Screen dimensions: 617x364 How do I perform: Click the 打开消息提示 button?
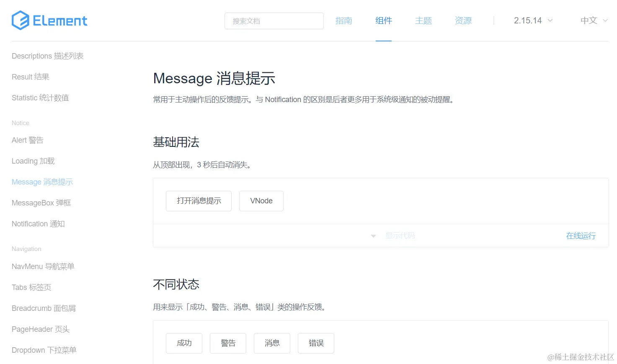(199, 201)
